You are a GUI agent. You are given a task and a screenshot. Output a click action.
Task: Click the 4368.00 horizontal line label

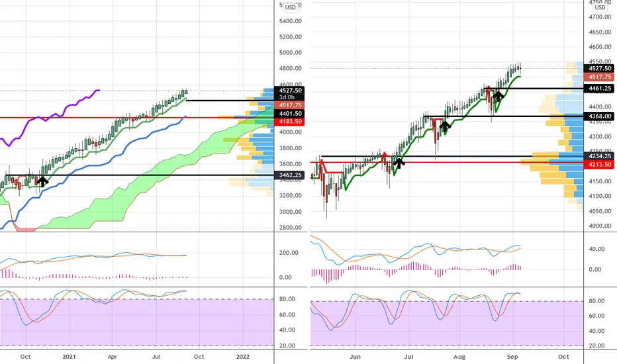point(600,116)
